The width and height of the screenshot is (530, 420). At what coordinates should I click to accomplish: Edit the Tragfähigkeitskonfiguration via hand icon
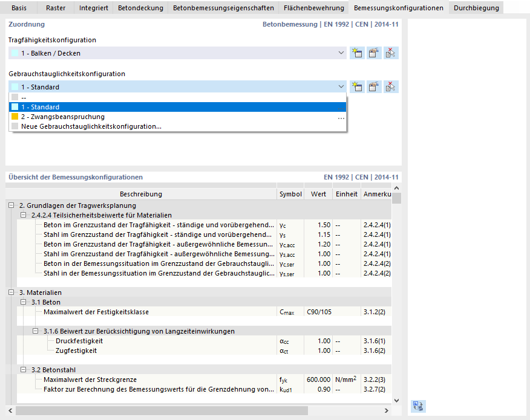[x=374, y=53]
